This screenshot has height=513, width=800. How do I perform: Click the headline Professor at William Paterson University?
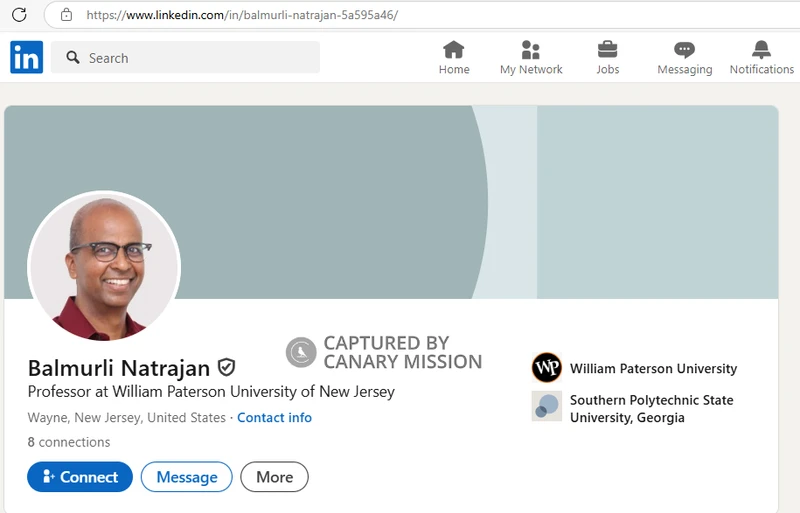click(211, 392)
